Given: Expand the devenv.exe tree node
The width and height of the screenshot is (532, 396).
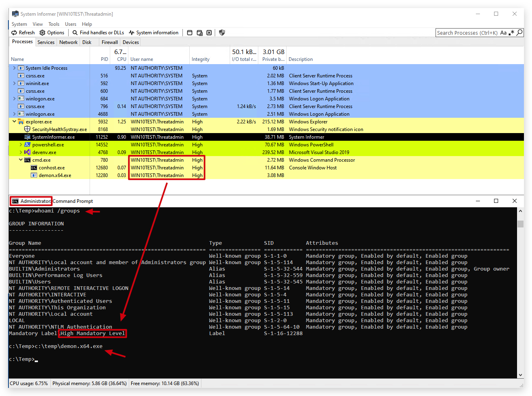Looking at the screenshot, I should tap(21, 152).
